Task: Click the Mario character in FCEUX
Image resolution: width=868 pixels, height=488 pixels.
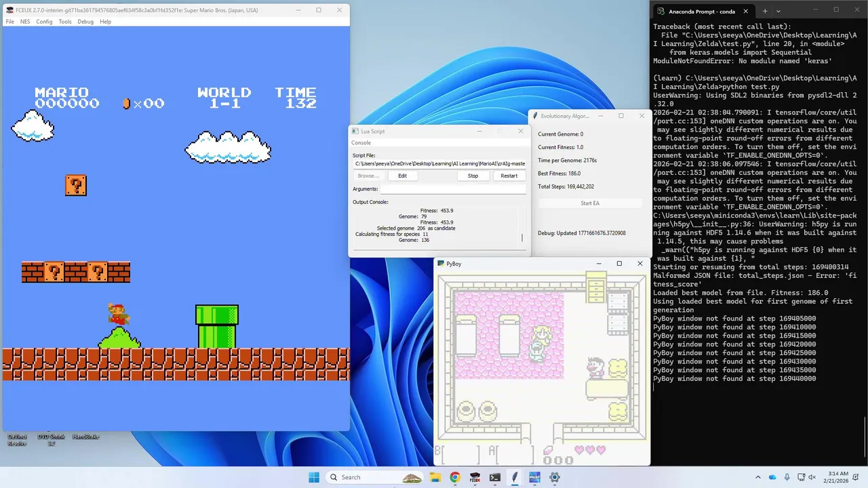Action: (118, 314)
